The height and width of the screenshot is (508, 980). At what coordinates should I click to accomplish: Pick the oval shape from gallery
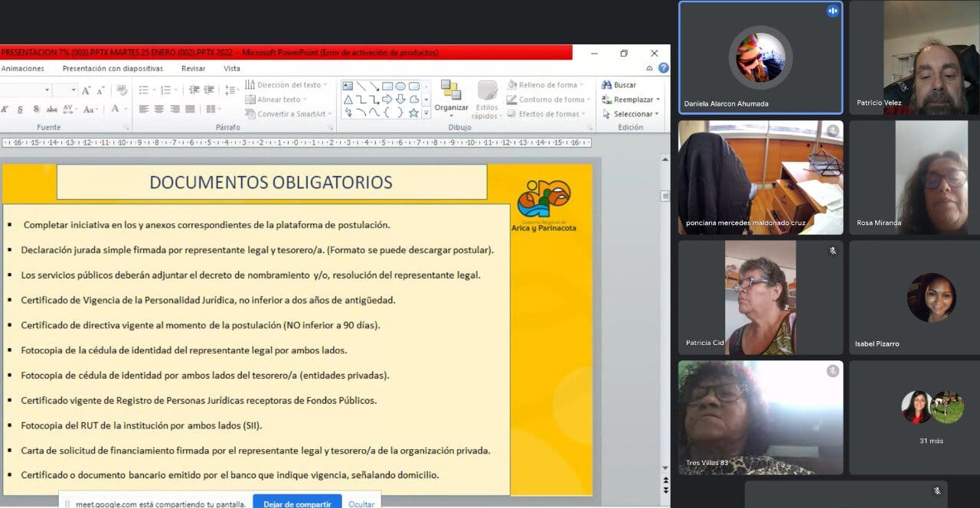(400, 86)
